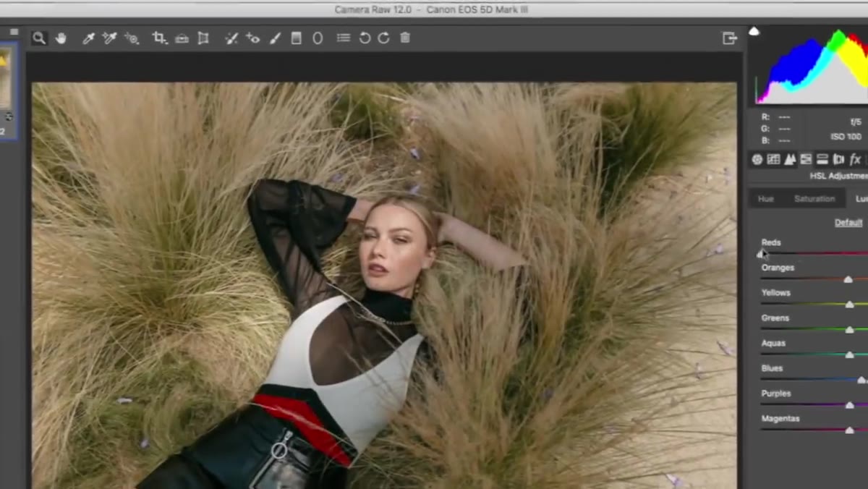The height and width of the screenshot is (489, 868).
Task: Open the Effects fx panel icon
Action: point(856,159)
